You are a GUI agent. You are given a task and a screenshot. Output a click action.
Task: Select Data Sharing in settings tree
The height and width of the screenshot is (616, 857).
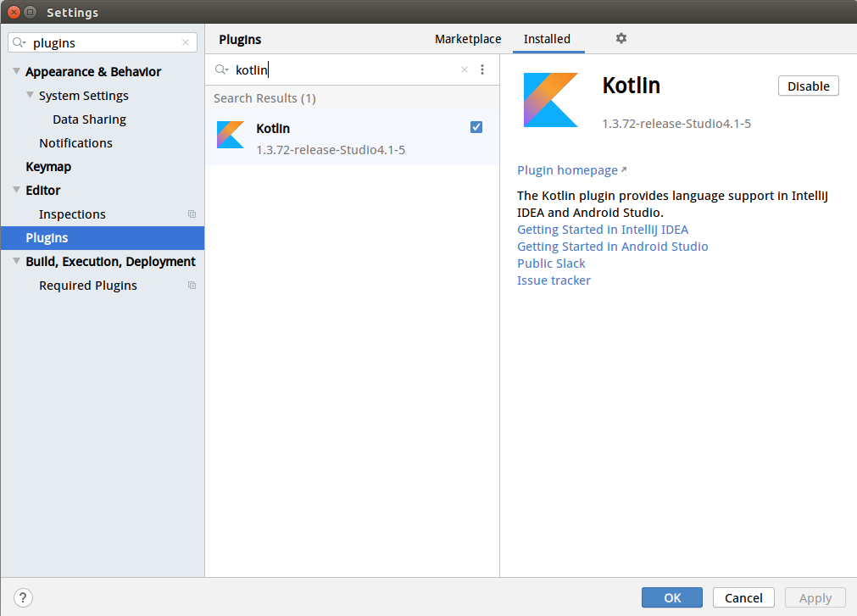(89, 119)
